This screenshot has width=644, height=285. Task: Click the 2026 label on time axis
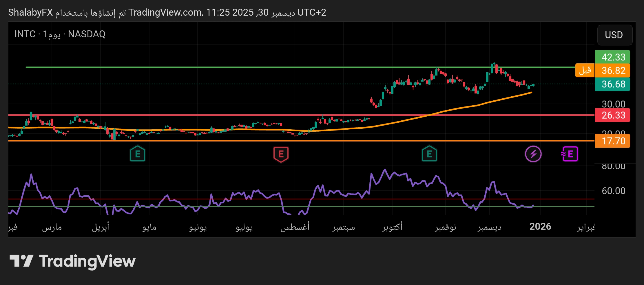coord(540,227)
